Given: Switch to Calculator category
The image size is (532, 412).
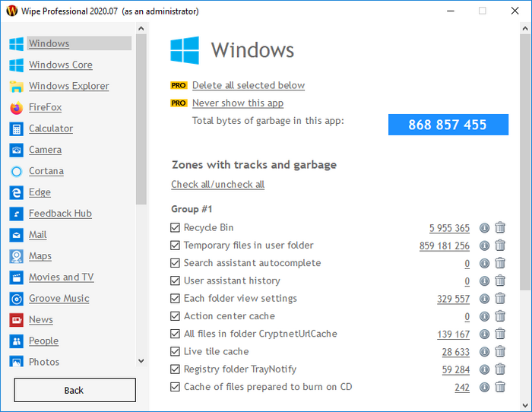Looking at the screenshot, I should [51, 128].
